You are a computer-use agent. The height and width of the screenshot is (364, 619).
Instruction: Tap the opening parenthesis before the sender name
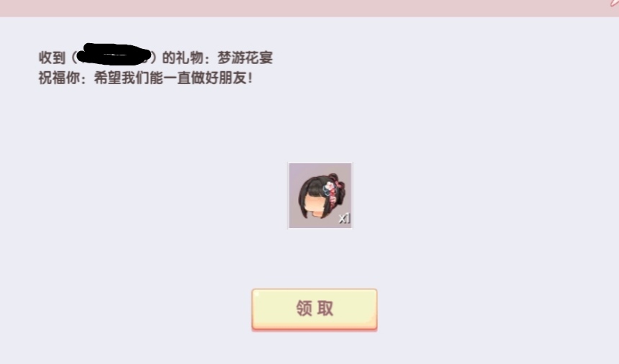click(74, 58)
